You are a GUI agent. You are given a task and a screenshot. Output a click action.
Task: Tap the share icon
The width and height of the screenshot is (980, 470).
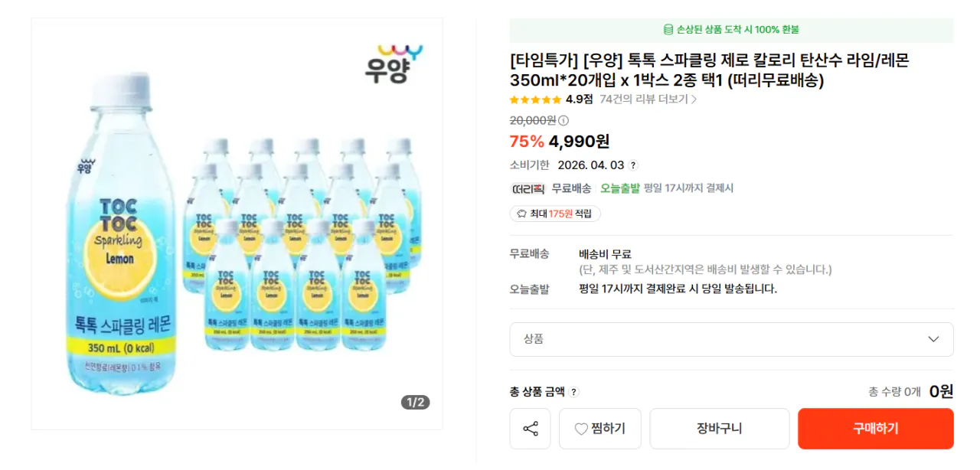[530, 429]
